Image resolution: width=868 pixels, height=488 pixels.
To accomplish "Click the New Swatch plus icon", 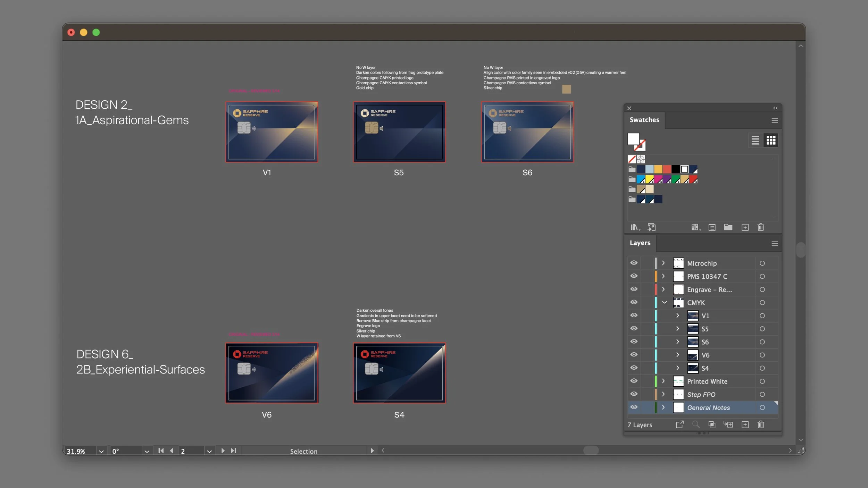I will point(745,227).
